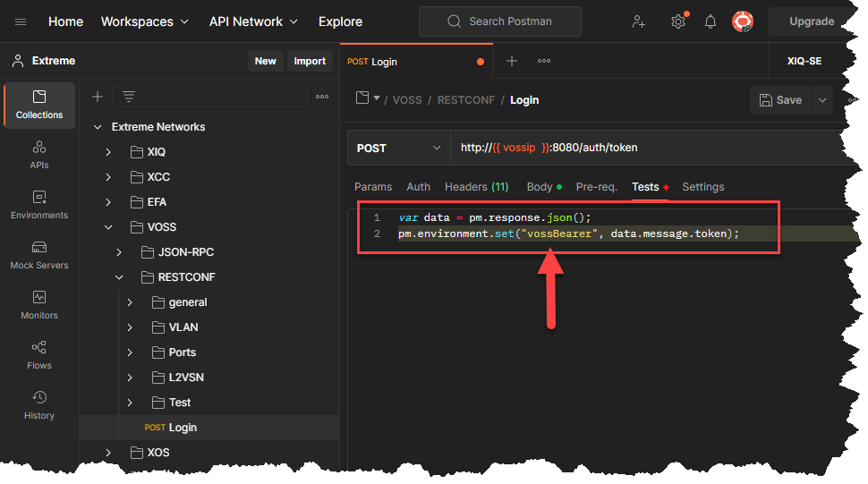Collapse the VOSS folder chevron

tap(108, 227)
